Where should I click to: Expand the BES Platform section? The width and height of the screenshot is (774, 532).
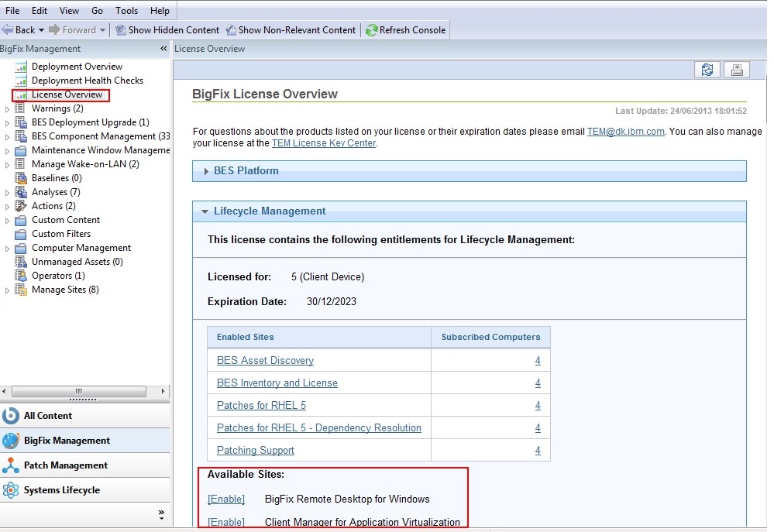click(205, 171)
